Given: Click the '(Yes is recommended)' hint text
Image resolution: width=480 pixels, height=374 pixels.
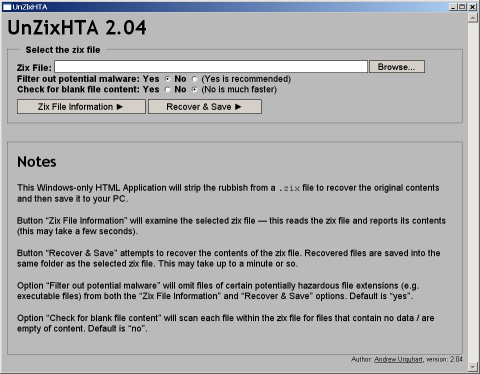Looking at the screenshot, I should (246, 79).
